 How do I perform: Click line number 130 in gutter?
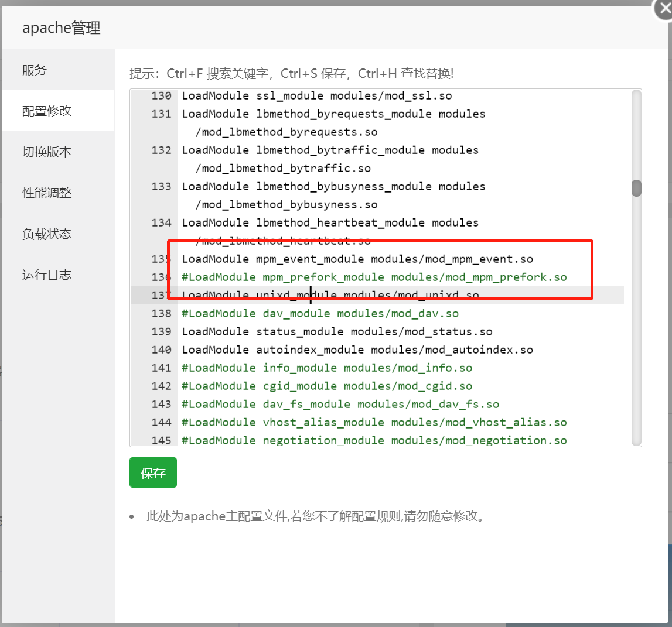(x=161, y=95)
